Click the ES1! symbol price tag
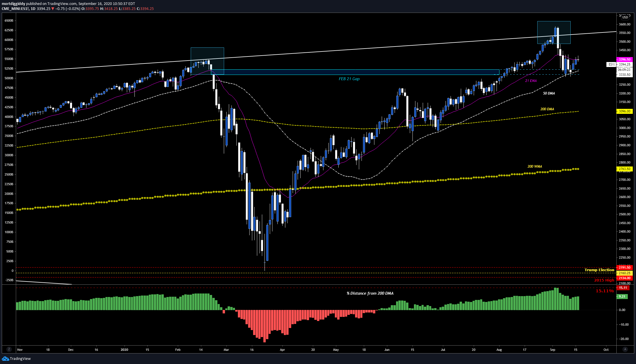 coord(611,64)
